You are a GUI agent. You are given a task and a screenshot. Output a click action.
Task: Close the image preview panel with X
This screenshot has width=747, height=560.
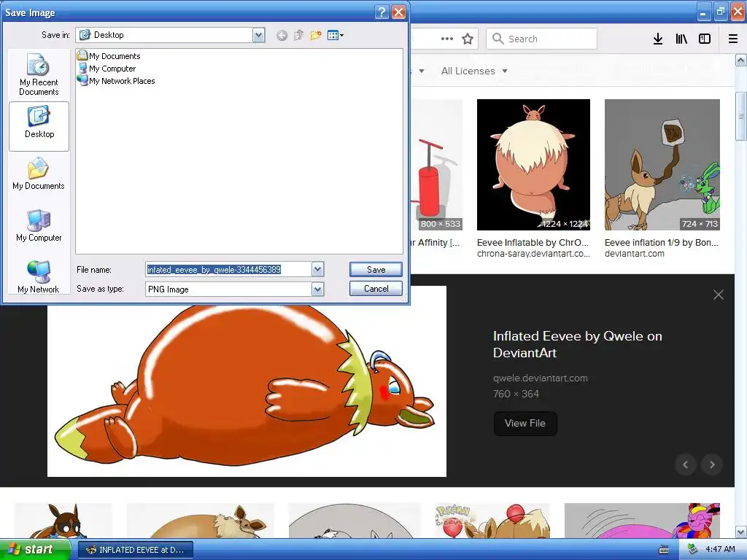[x=719, y=295]
